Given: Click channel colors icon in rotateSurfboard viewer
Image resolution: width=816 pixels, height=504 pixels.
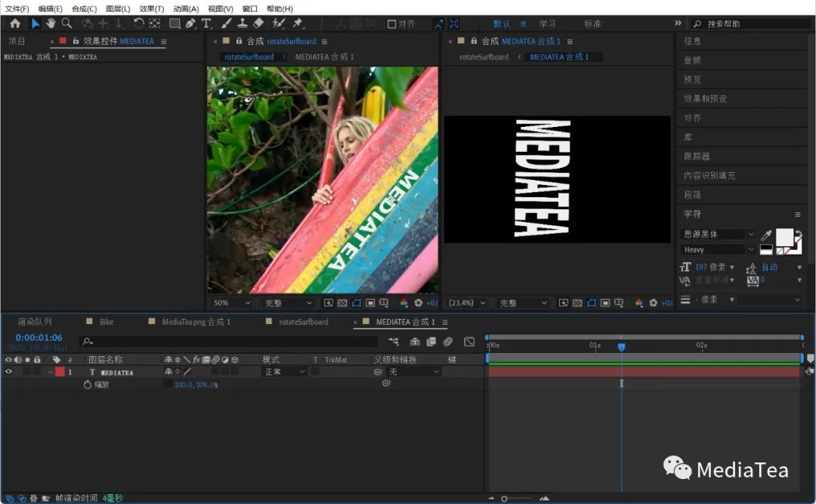Looking at the screenshot, I should tap(403, 303).
